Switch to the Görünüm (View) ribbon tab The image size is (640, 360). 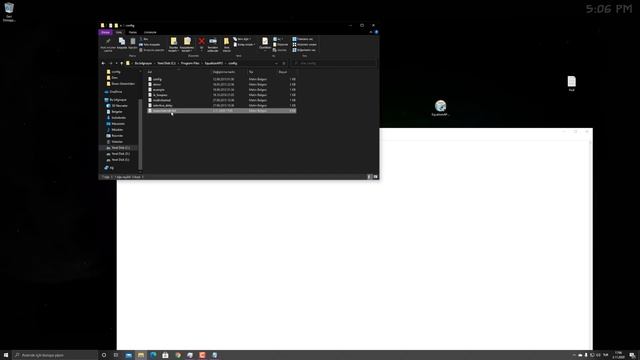pyautogui.click(x=150, y=32)
